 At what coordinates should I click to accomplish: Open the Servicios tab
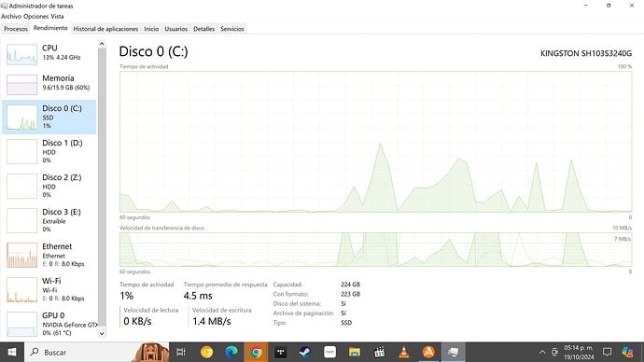tap(232, 29)
